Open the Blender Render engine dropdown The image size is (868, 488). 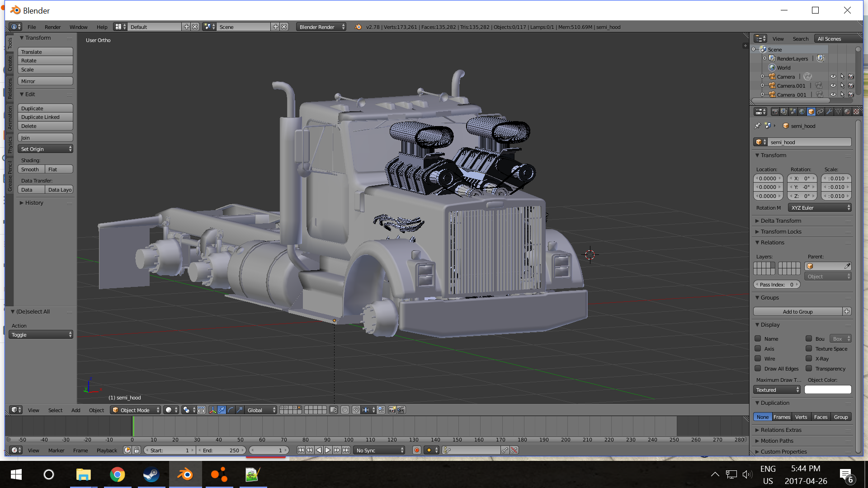coord(321,27)
